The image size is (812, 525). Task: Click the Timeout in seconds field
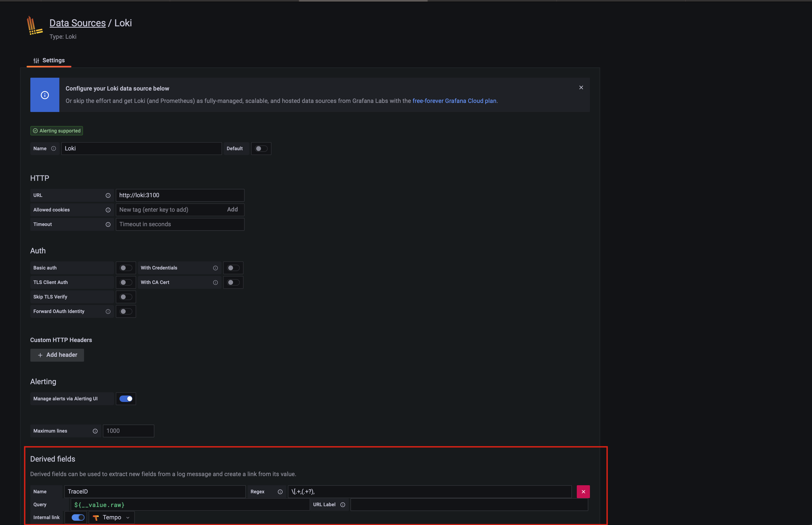click(x=180, y=224)
